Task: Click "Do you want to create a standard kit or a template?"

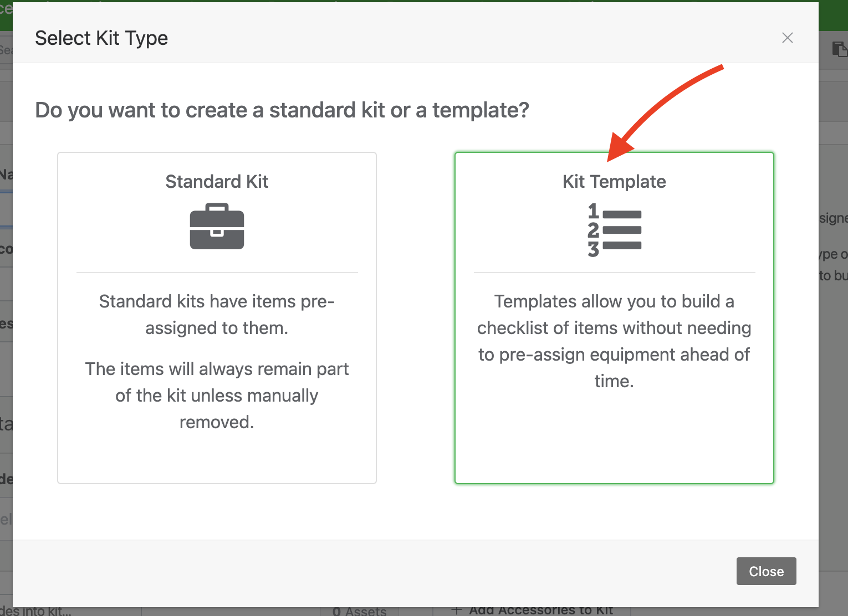Action: coord(282,110)
